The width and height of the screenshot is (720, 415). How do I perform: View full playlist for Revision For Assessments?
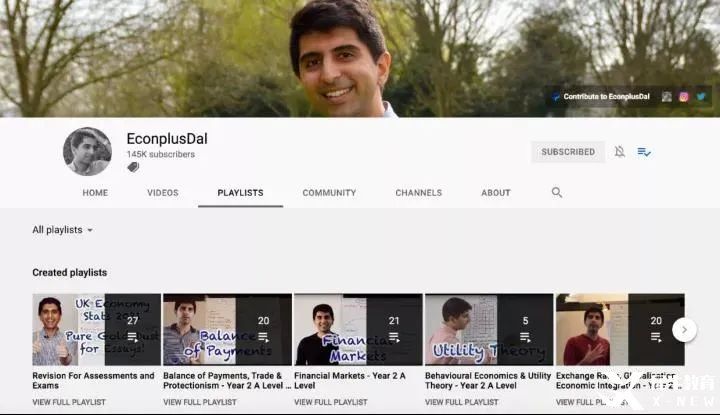(69, 402)
